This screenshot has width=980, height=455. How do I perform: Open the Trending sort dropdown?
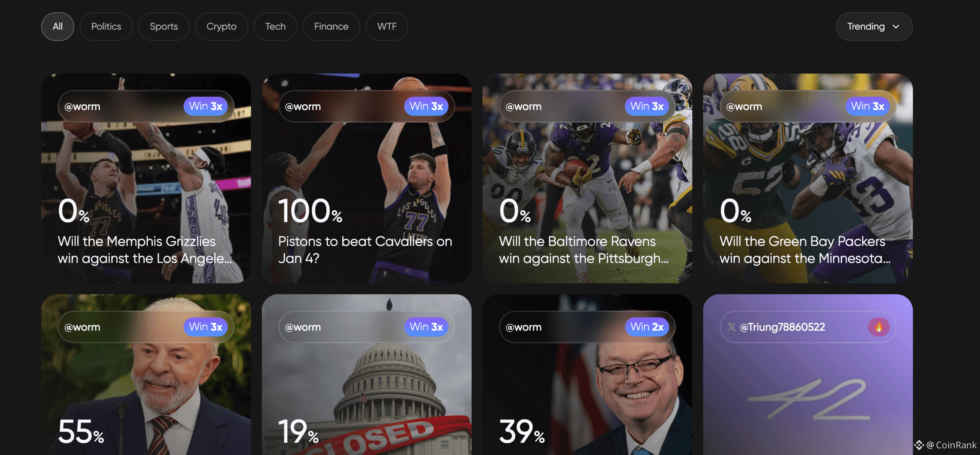click(874, 26)
